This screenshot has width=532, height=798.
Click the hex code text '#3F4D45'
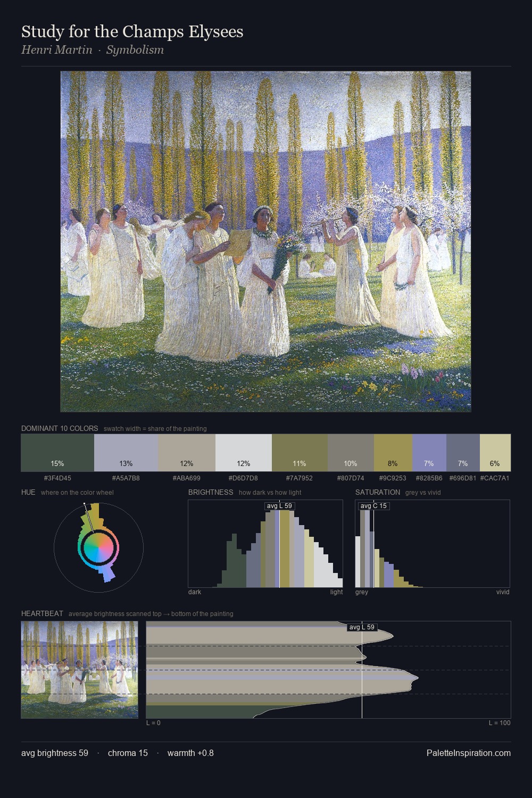tap(57, 478)
